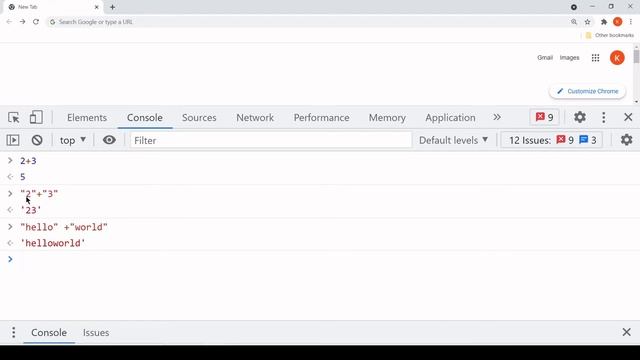Image resolution: width=640 pixels, height=360 pixels.
Task: Go forward in browser history
Action: (x=22, y=22)
